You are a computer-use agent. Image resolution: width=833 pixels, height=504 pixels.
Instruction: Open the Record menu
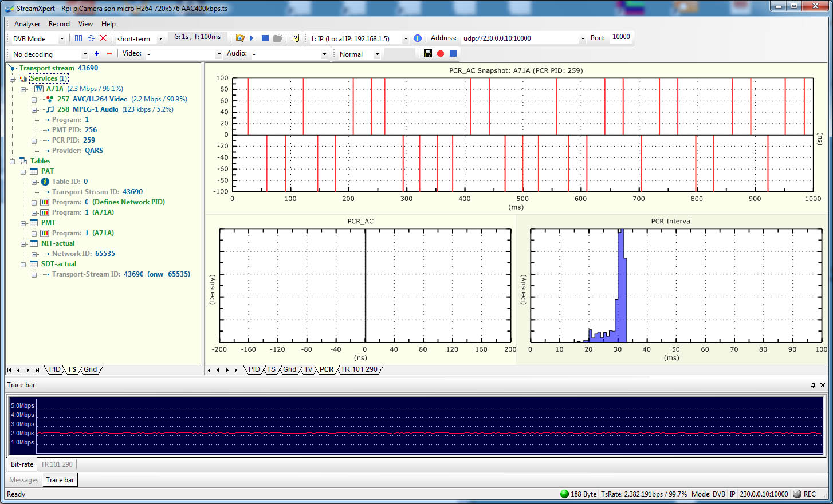coord(59,24)
